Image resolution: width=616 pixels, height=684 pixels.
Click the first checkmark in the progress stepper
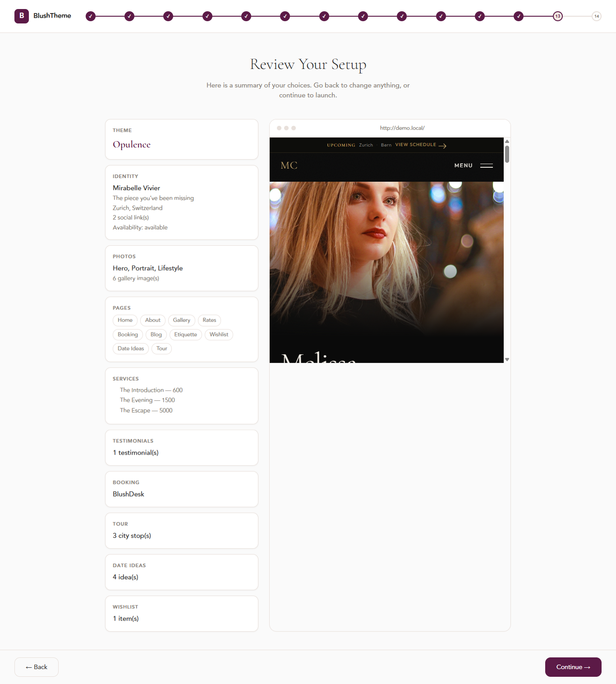91,16
